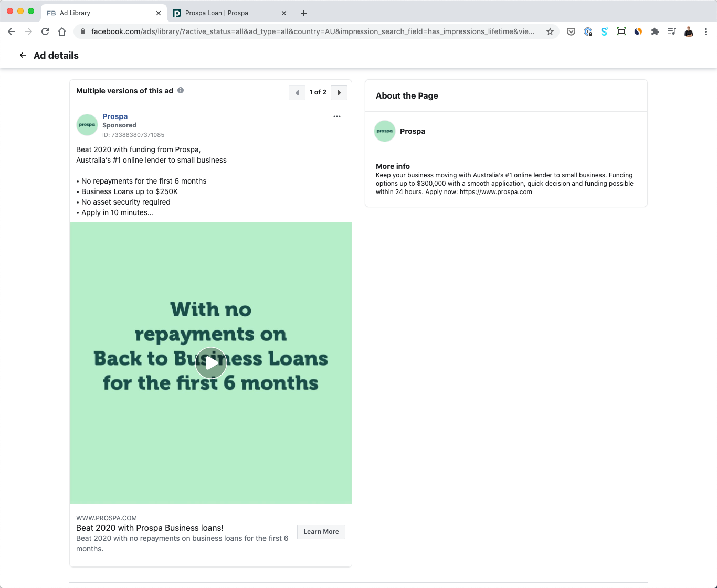Click the 'Ad details' page heading
The image size is (717, 588).
56,55
